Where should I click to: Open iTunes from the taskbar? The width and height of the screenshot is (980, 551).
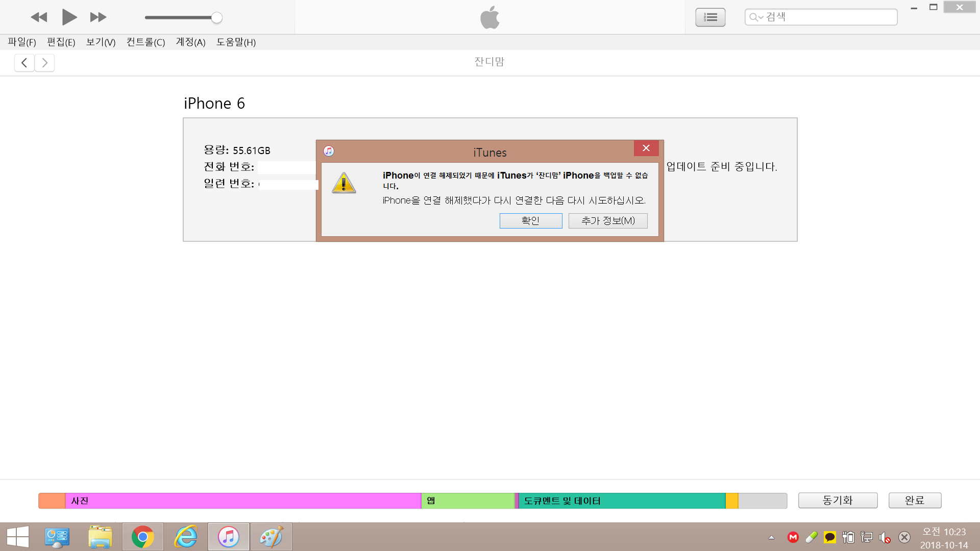[229, 537]
